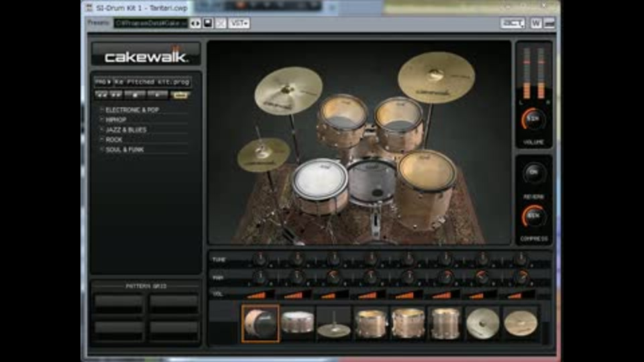Toggle the reverb ON button
The width and height of the screenshot is (644, 362).
[x=533, y=173]
